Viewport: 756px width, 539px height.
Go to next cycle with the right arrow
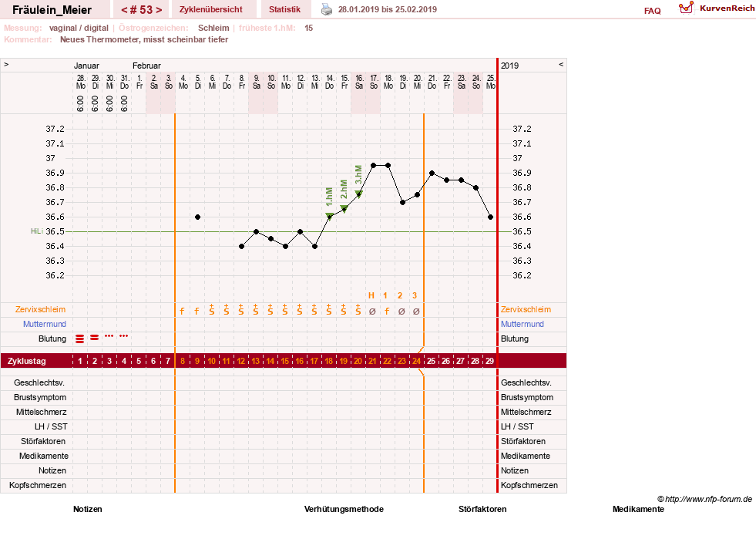coord(159,10)
